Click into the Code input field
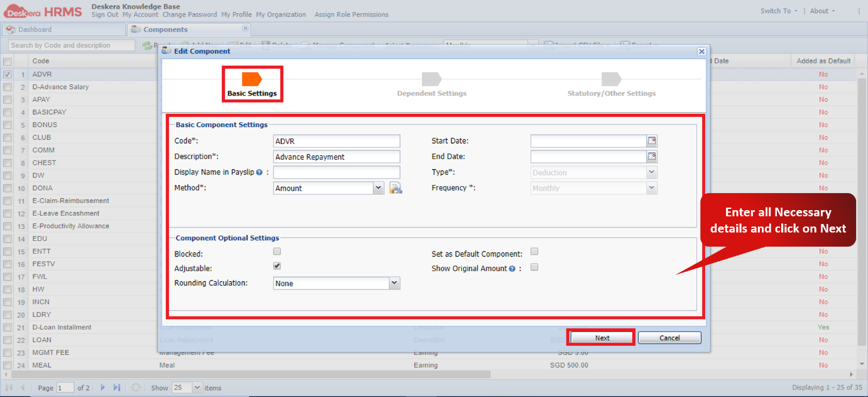 tap(337, 141)
